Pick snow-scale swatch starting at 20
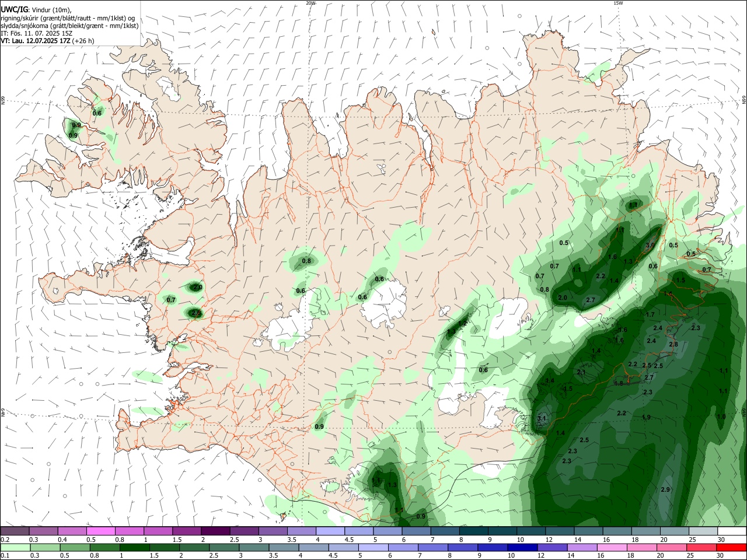 coord(674,531)
